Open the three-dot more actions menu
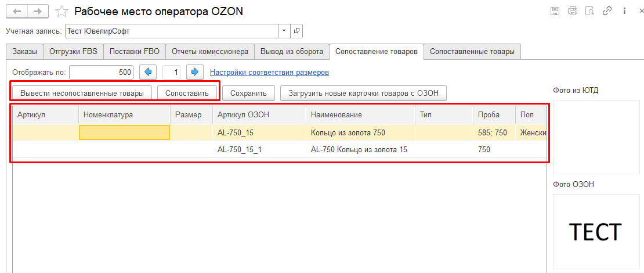This screenshot has height=273, width=644. click(624, 11)
